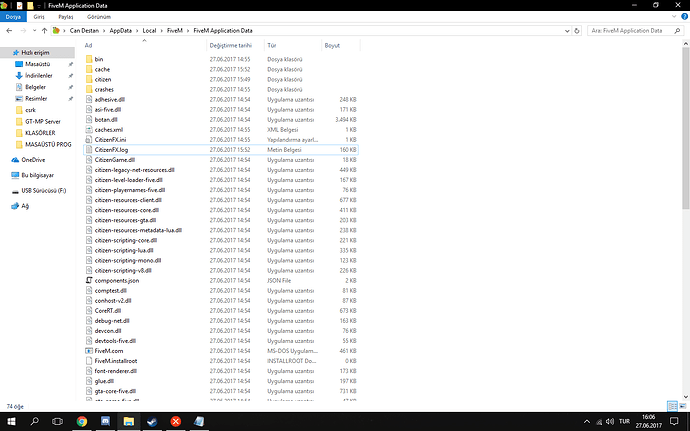Select Hızlı erişim in navigation pane

point(35,52)
